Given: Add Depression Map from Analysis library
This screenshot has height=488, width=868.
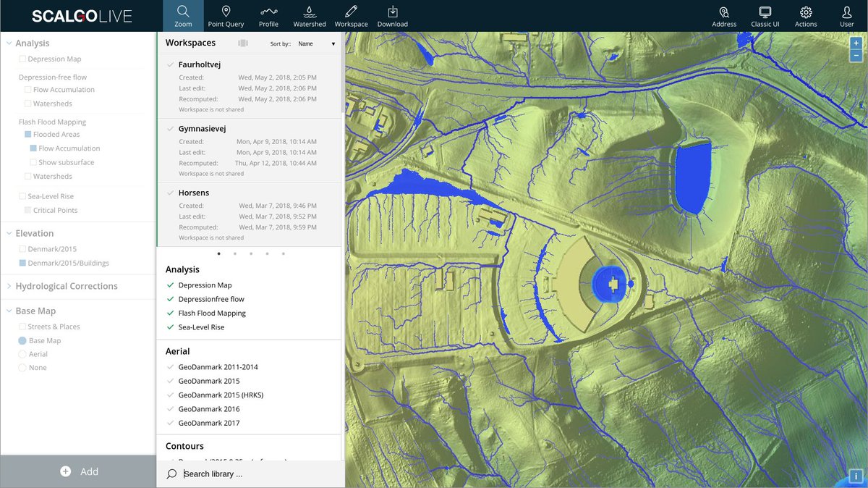Looking at the screenshot, I should 205,285.
